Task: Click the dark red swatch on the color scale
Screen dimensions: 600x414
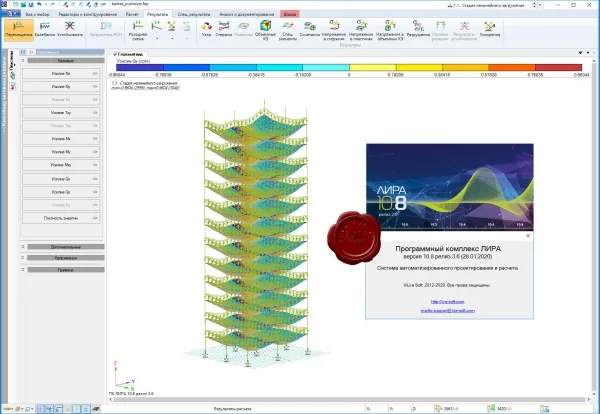Action: point(558,67)
